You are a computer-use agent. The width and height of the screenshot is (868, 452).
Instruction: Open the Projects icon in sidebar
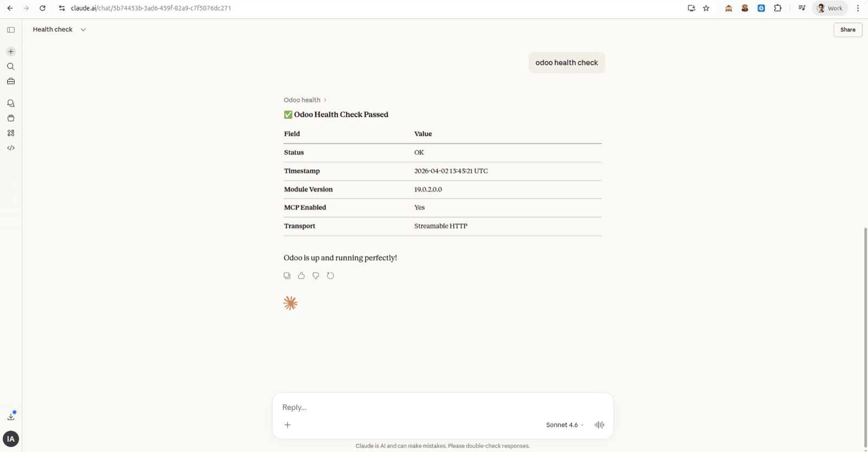pyautogui.click(x=11, y=118)
